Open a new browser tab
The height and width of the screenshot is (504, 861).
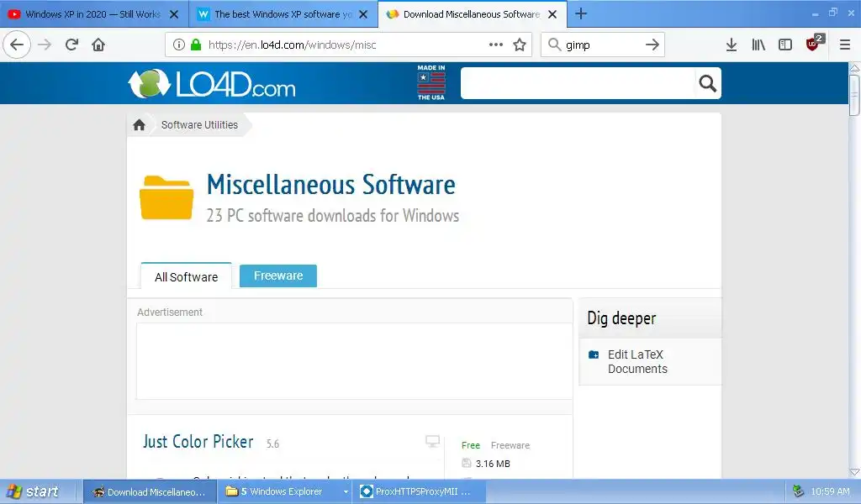point(581,13)
